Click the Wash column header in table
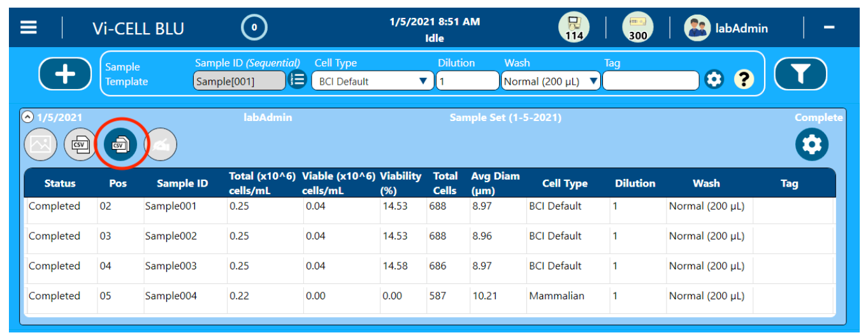This screenshot has height=335, width=868. (706, 183)
